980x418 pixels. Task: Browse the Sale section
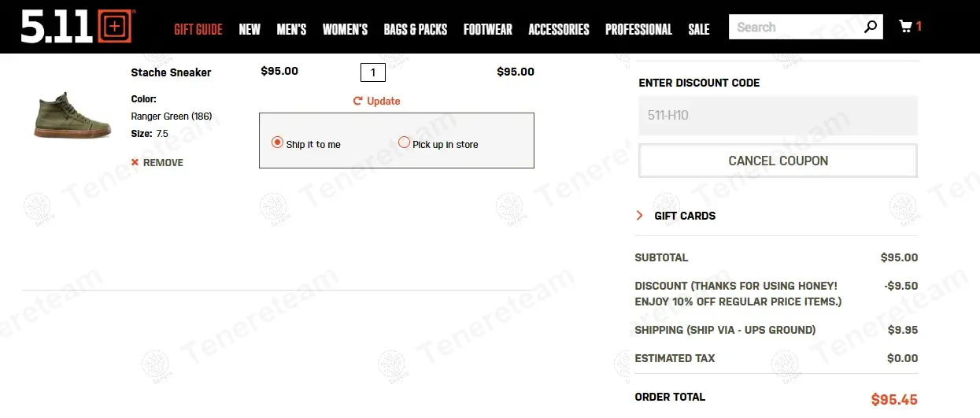(698, 30)
